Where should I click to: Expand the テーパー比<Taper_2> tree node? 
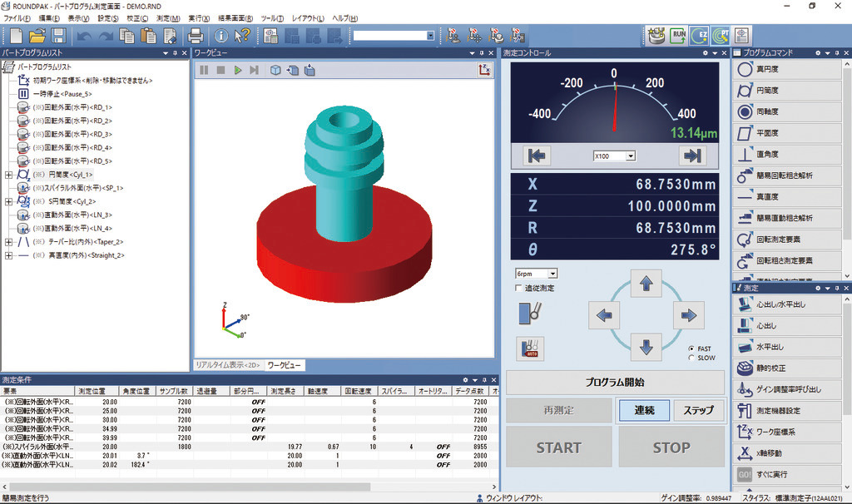8,242
